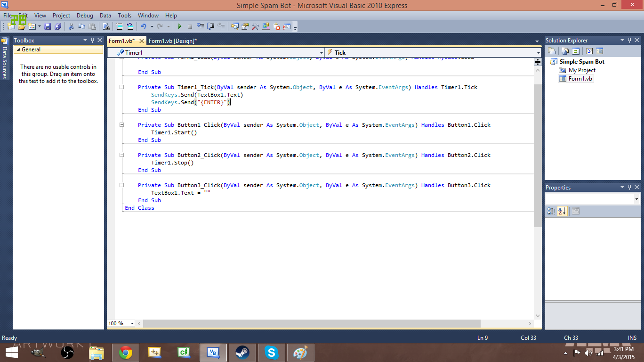Select My Project in Solution Explorer

click(582, 70)
